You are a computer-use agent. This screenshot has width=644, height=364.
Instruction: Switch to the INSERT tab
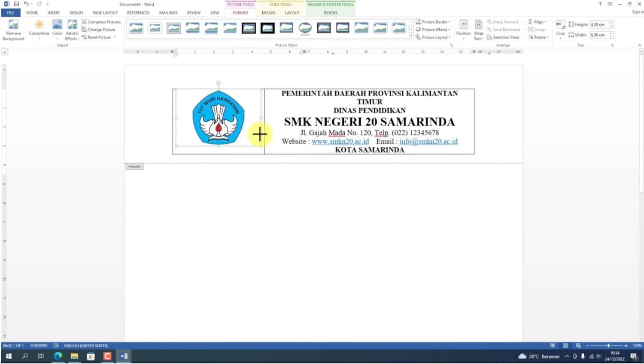54,13
